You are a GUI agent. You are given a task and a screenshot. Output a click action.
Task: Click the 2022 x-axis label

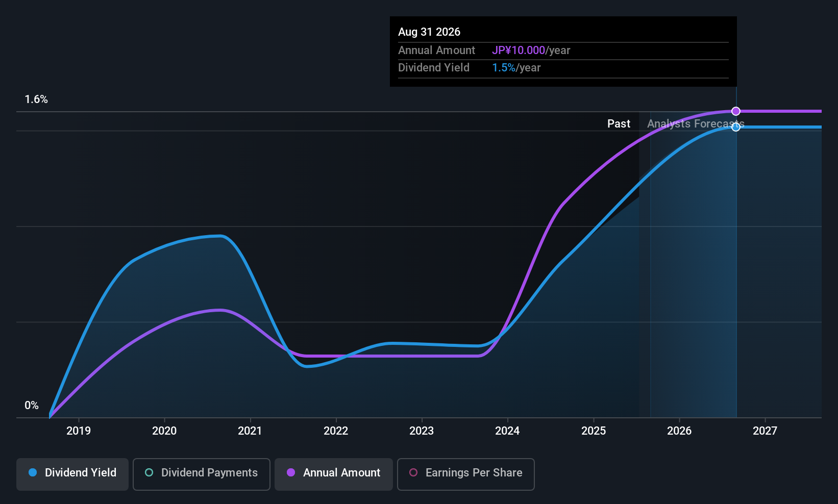336,431
